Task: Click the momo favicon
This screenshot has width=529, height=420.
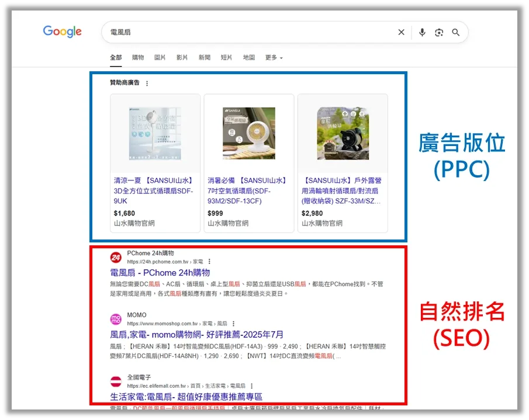Action: pos(116,319)
